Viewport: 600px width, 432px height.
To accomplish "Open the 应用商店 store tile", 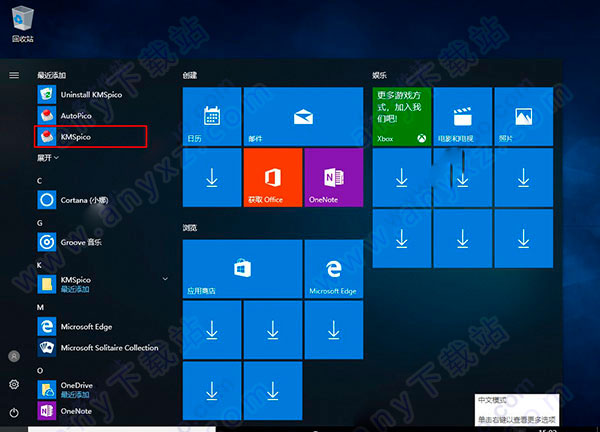I will [243, 269].
